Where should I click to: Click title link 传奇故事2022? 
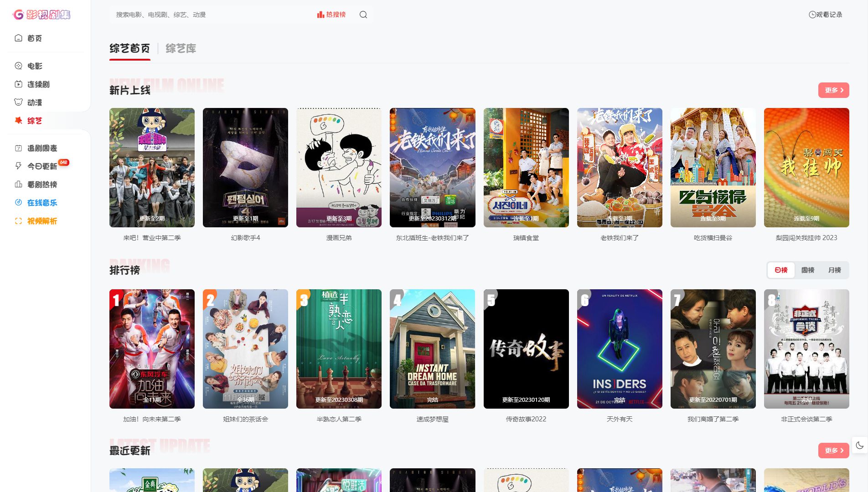(x=526, y=419)
